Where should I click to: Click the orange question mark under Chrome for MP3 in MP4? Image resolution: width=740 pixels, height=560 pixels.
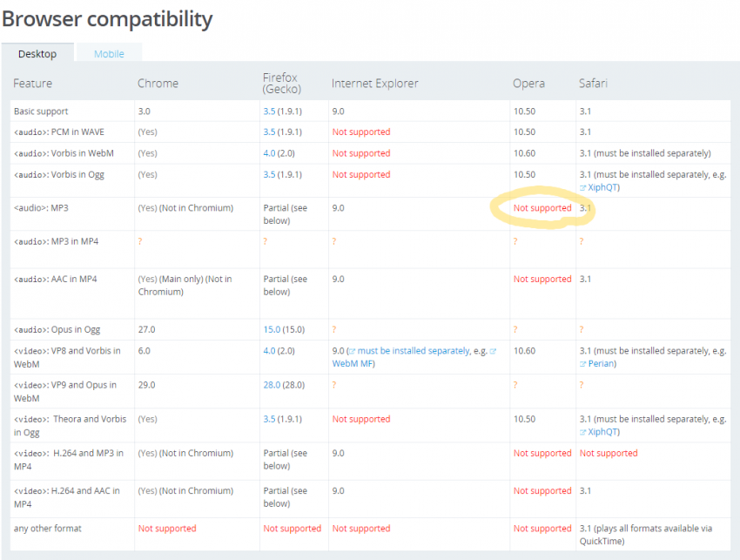pyautogui.click(x=140, y=241)
